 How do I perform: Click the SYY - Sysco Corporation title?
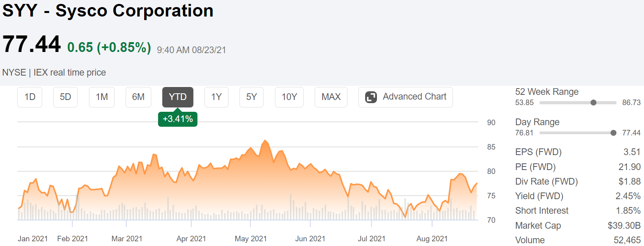click(x=108, y=11)
